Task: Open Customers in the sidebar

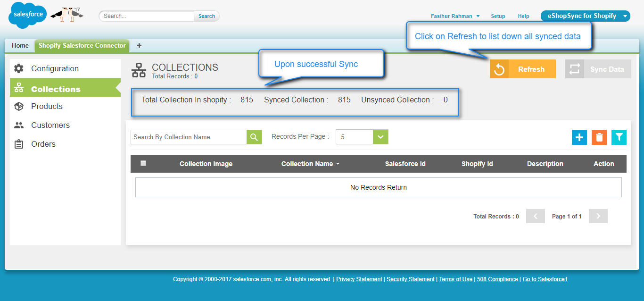Action: pos(50,125)
